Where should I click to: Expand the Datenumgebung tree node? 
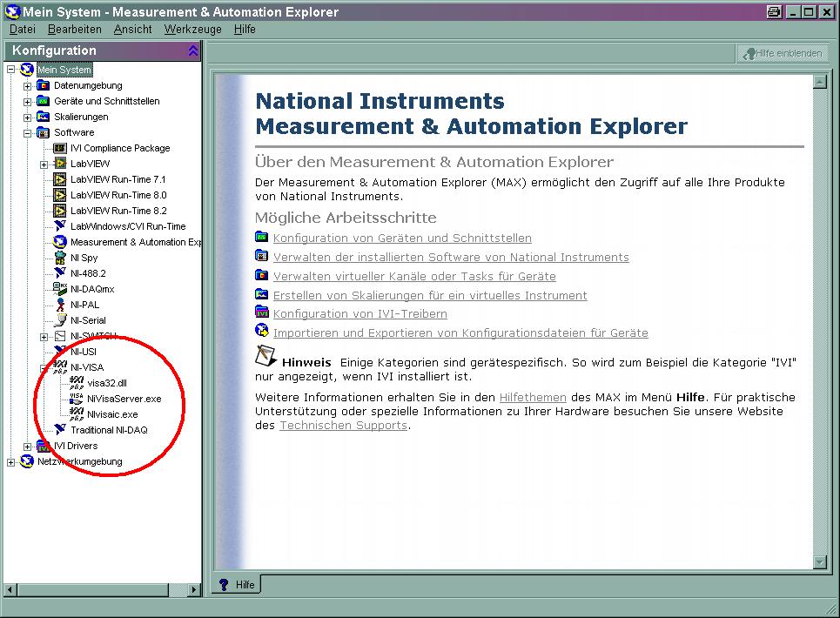point(28,86)
